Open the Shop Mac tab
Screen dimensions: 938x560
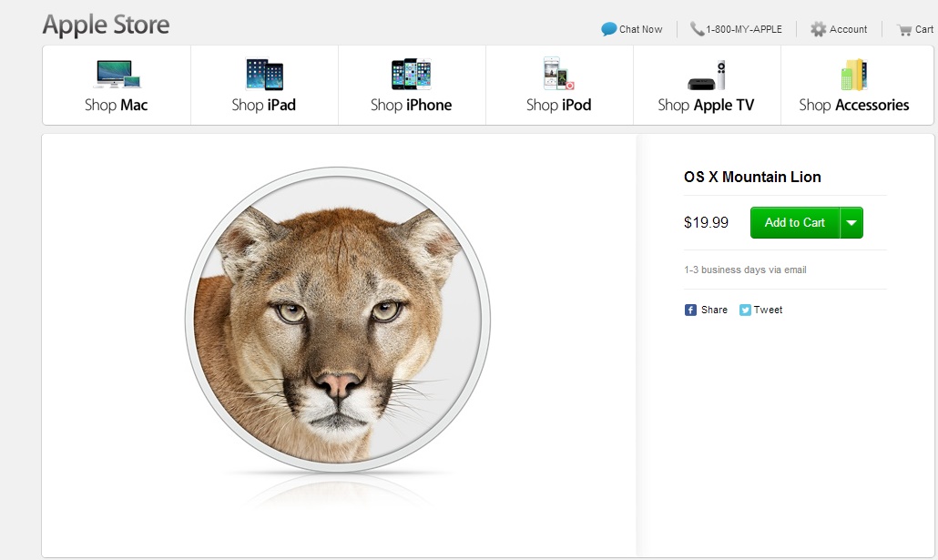tap(117, 85)
